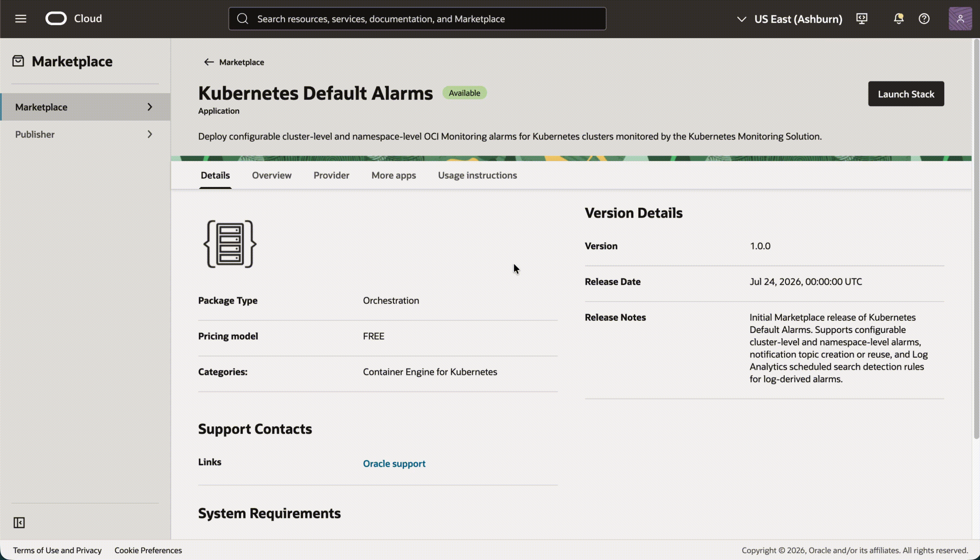Click the release date Jul 24, 2026 value

[806, 282]
